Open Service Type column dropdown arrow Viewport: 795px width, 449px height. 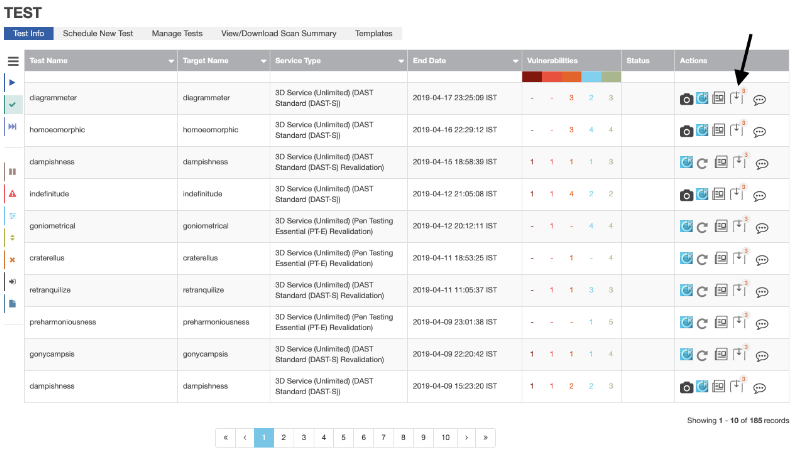coord(401,61)
